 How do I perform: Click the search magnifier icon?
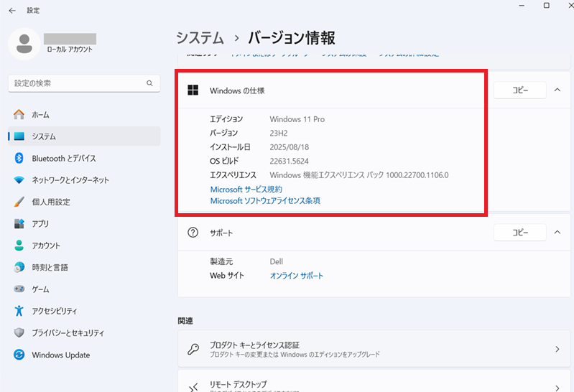click(149, 83)
